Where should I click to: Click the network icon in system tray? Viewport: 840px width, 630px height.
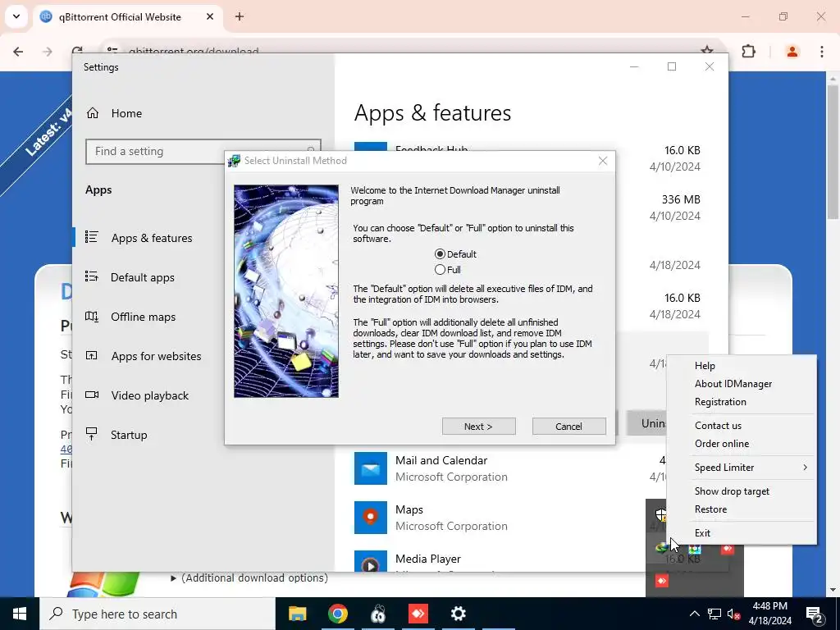pos(714,614)
